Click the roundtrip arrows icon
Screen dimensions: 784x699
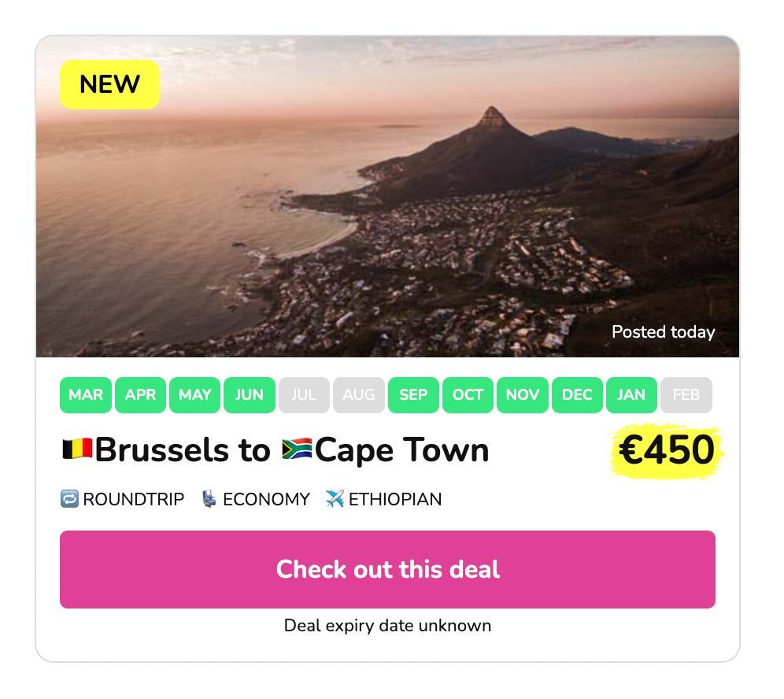tap(69, 499)
